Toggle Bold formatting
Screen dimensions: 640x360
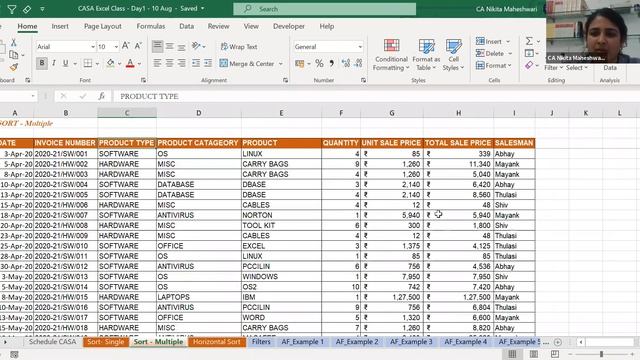pyautogui.click(x=42, y=63)
